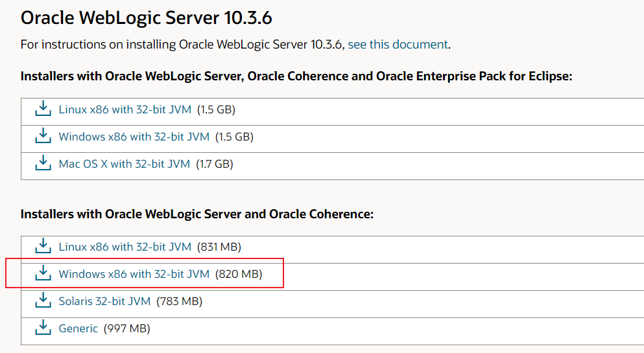644x353 pixels.
Task: Click the (1.7 GB) file size text
Action: (x=214, y=164)
